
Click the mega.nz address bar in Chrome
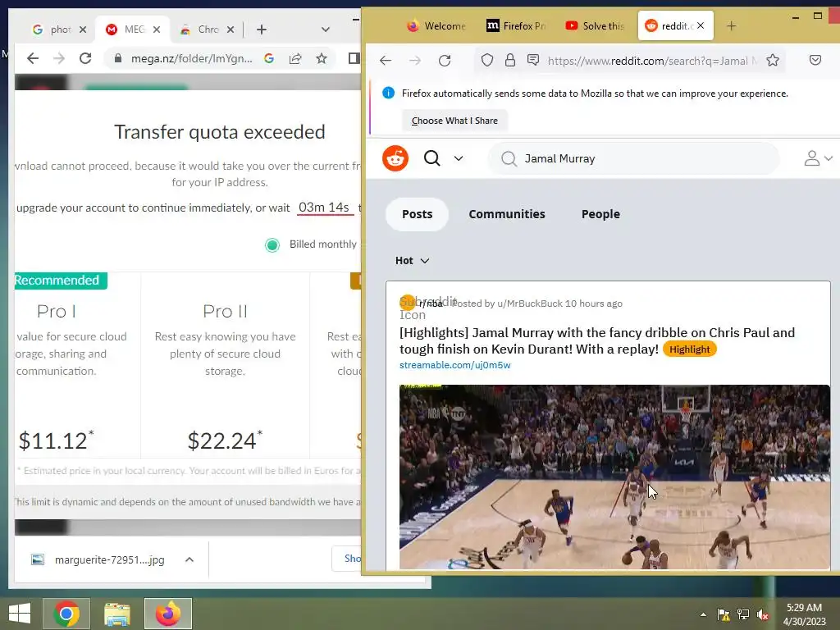tap(192, 58)
